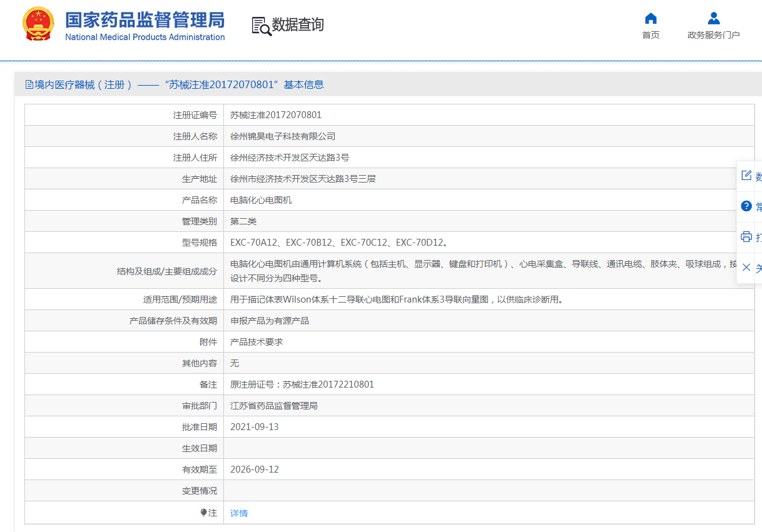The width and height of the screenshot is (762, 532).
Task: Click the 产品储存条件及有效期 label
Action: (x=173, y=321)
